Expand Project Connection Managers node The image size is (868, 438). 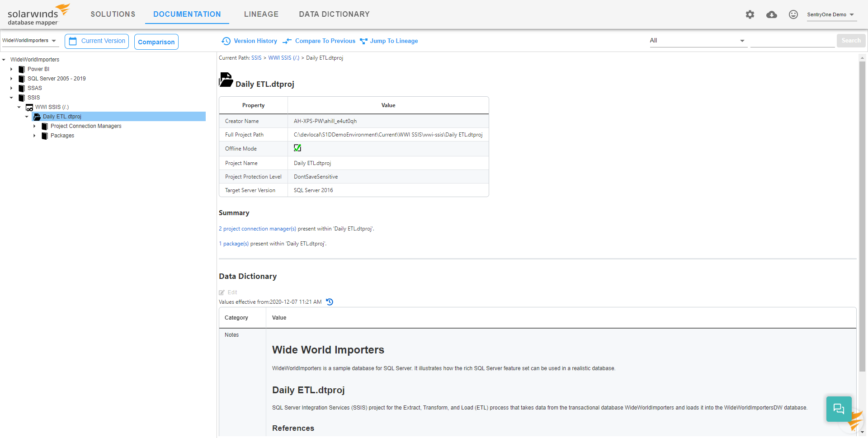point(34,126)
